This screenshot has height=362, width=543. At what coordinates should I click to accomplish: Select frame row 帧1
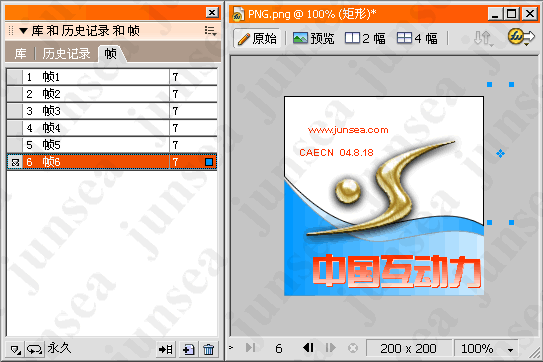(112, 77)
